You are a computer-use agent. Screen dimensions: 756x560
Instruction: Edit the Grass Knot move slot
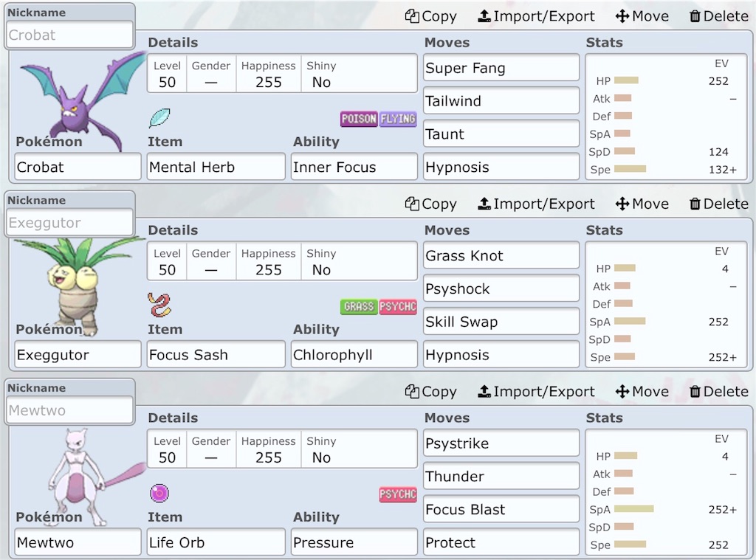coord(501,255)
